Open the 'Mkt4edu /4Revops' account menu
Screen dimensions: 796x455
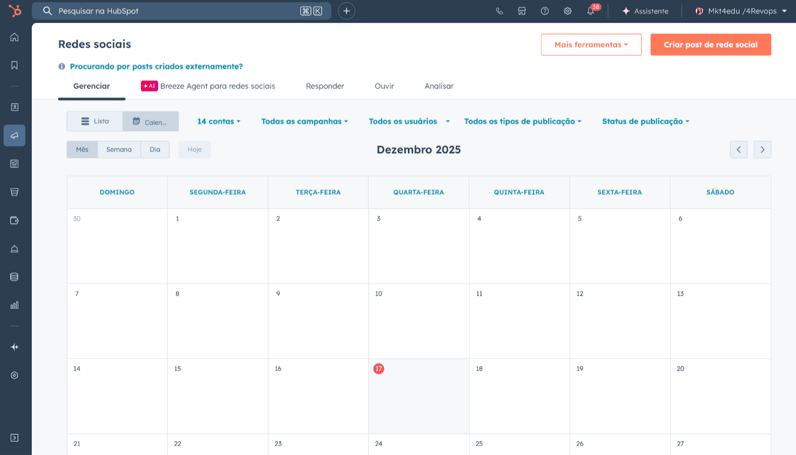pos(741,11)
